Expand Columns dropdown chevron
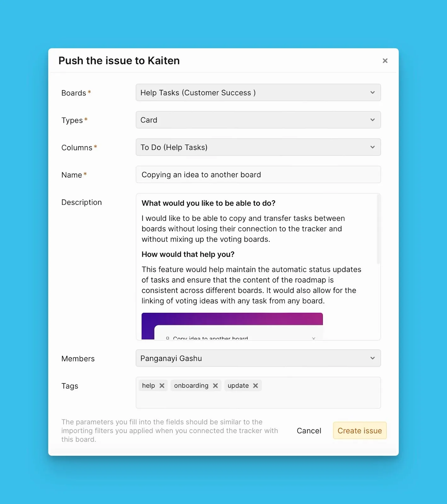447x504 pixels. (373, 147)
